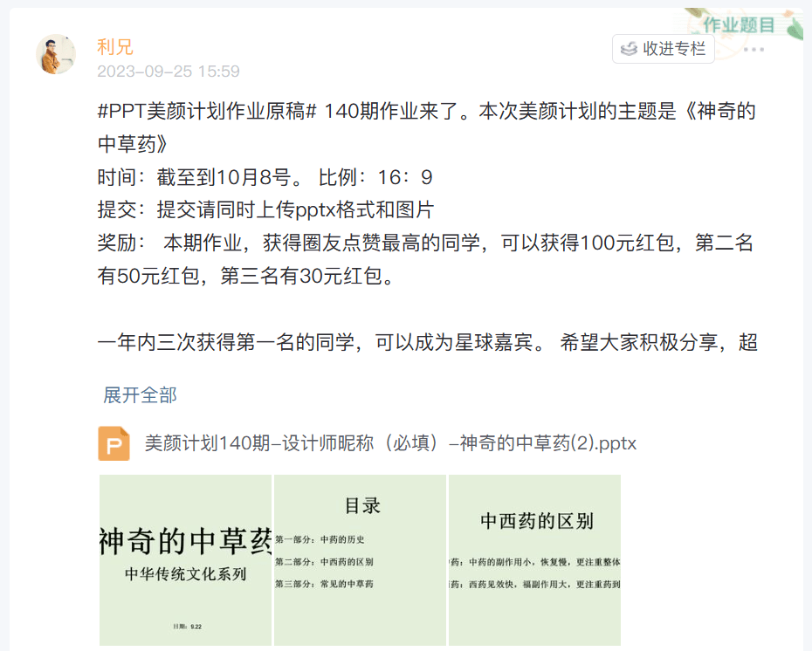The height and width of the screenshot is (651, 812).
Task: Click the line 时间：截至到10月8号
Action: pyautogui.click(x=202, y=177)
